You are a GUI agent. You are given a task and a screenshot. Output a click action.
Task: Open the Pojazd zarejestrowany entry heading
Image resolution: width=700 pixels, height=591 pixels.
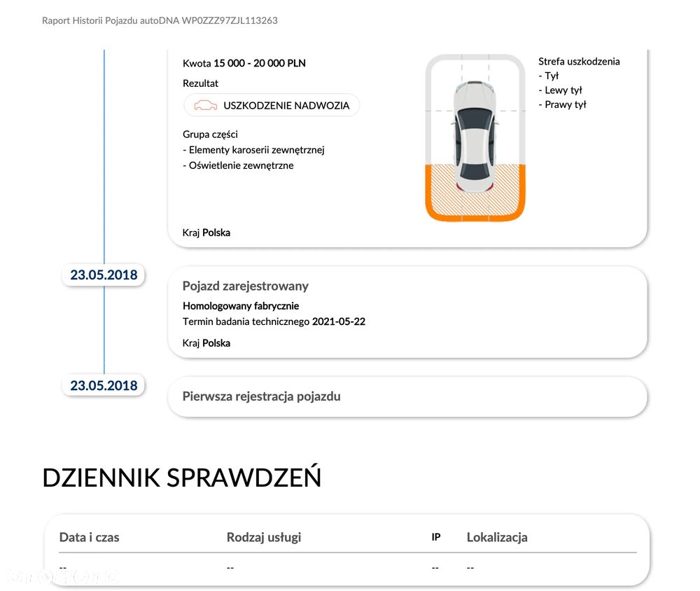point(245,286)
